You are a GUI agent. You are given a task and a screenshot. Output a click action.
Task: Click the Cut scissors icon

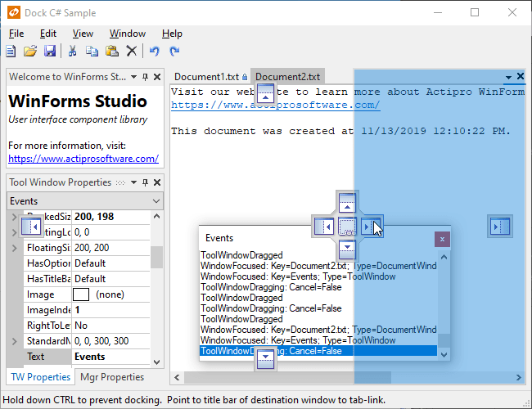coord(73,52)
